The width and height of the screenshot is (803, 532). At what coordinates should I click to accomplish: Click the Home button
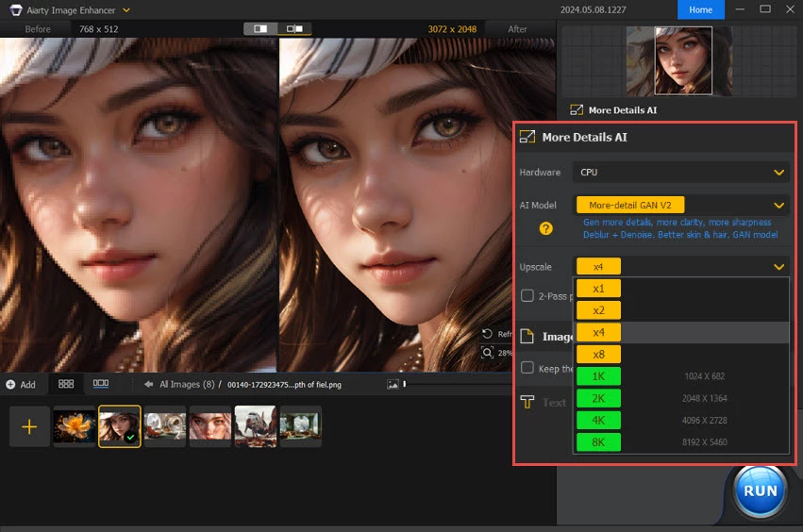click(x=700, y=9)
